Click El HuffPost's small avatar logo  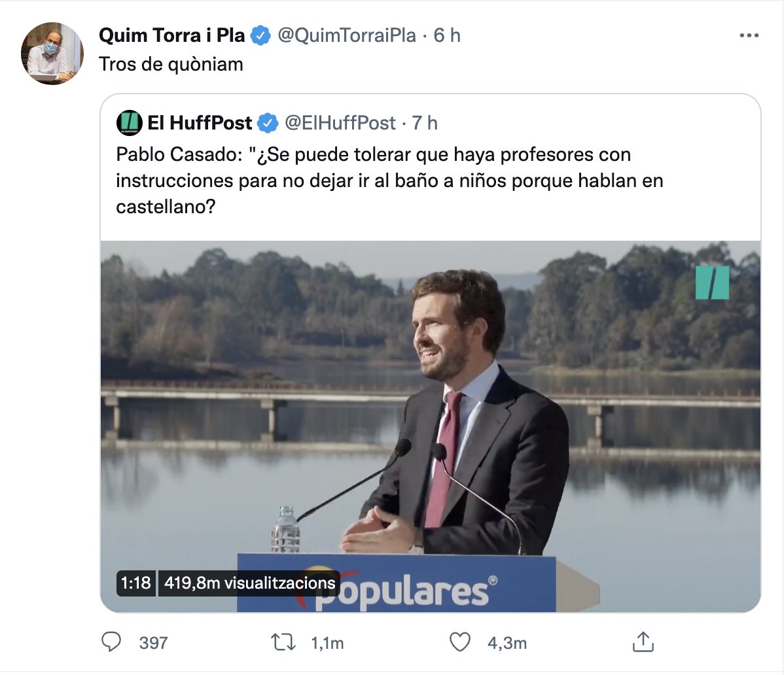tap(129, 123)
